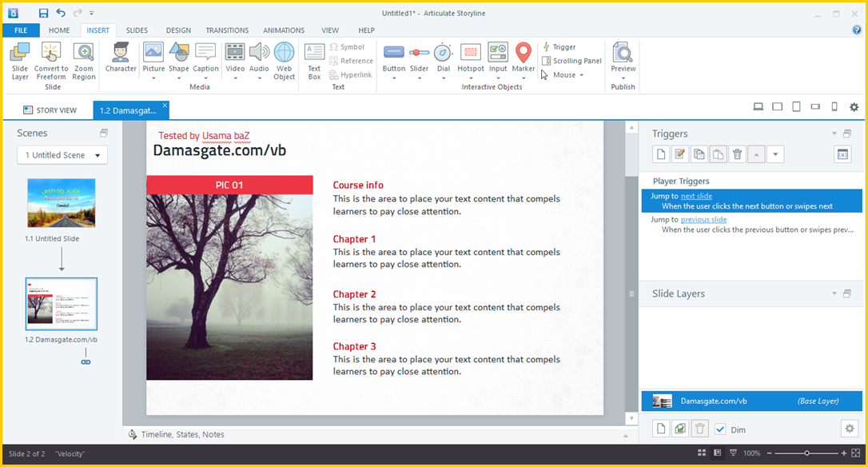This screenshot has width=868, height=467.
Task: Add a Text Box
Action: pos(314,61)
